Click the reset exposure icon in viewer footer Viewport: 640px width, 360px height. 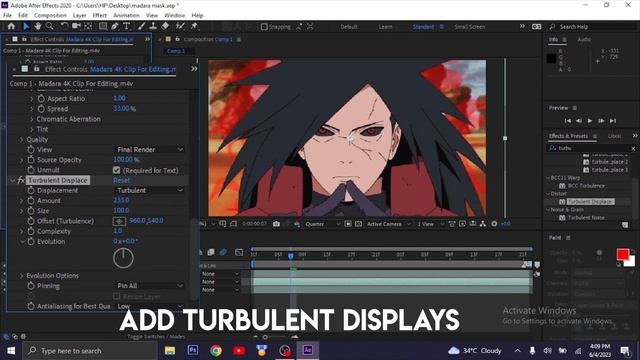coord(494,224)
